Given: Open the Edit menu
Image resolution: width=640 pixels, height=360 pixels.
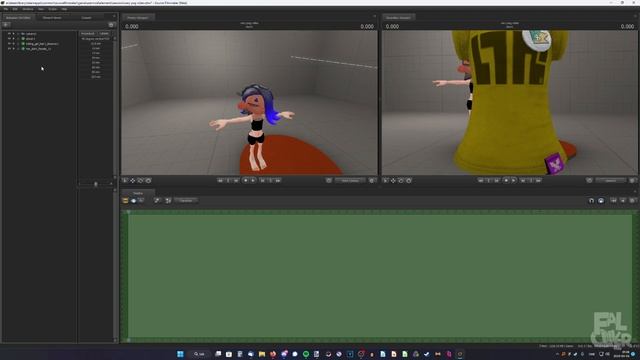Looking at the screenshot, I should coord(15,9).
